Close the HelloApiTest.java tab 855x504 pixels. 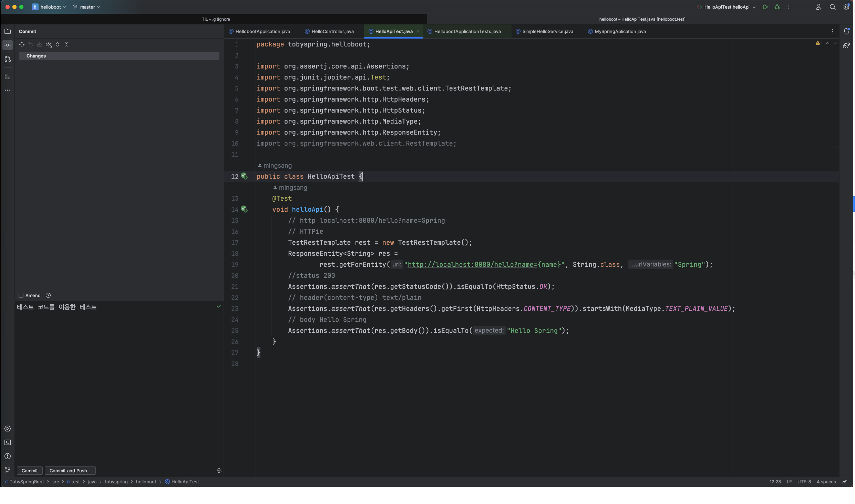point(418,31)
